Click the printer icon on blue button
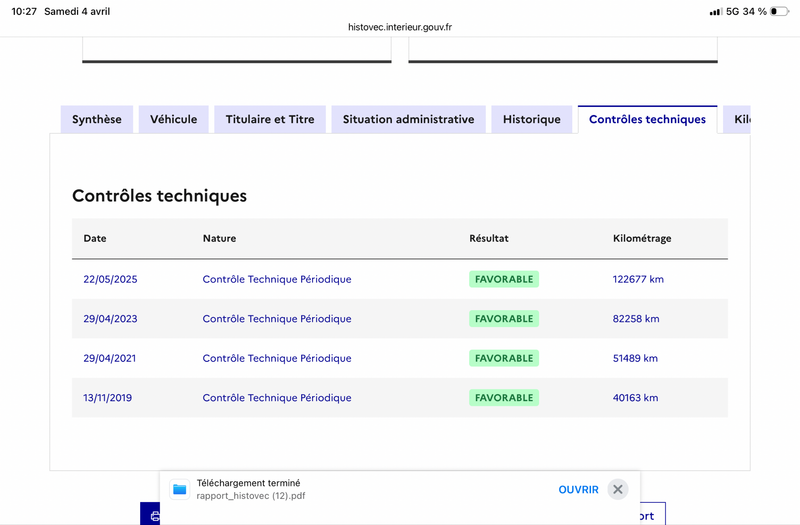This screenshot has height=525, width=800. coord(155,516)
